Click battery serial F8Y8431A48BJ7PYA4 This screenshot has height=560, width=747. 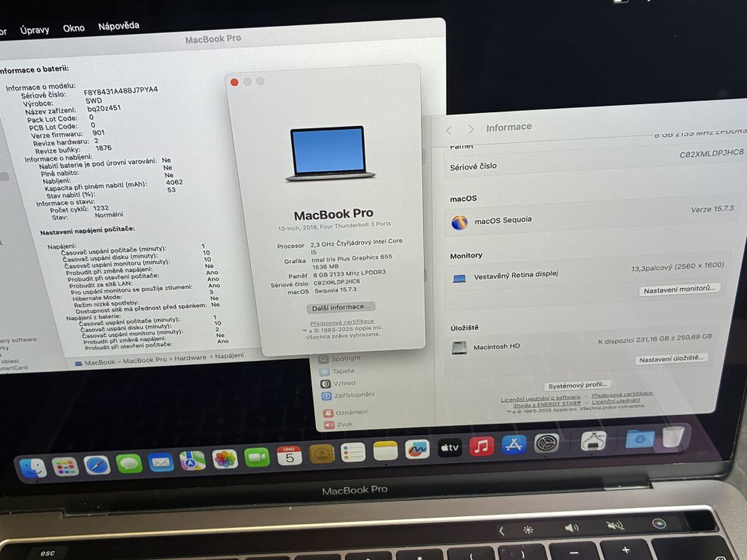pyautogui.click(x=120, y=91)
